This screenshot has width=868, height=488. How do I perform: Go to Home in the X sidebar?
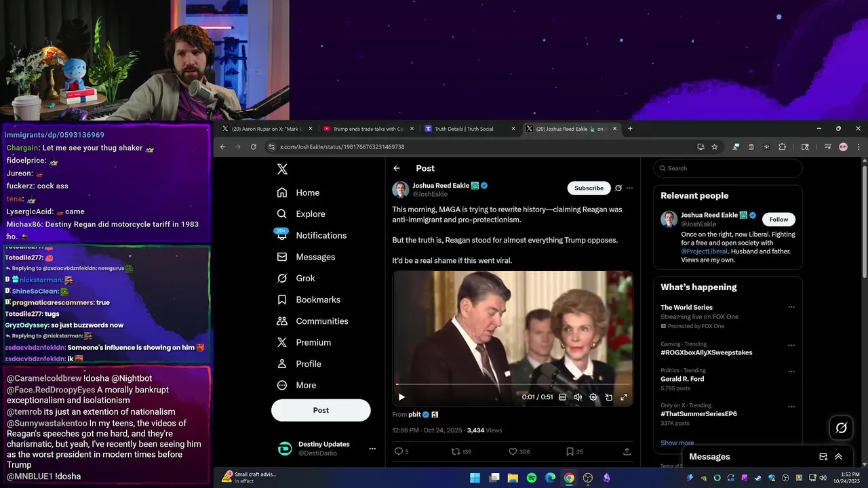pos(298,192)
